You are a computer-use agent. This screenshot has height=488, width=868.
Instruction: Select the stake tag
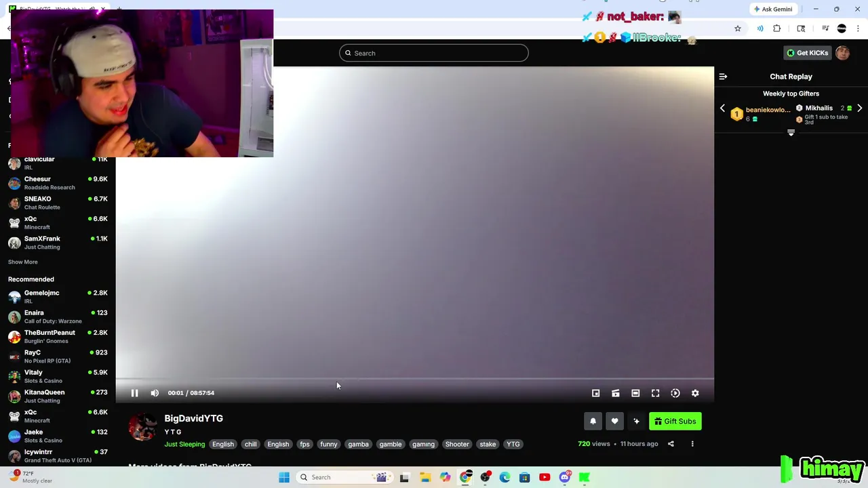tap(488, 444)
